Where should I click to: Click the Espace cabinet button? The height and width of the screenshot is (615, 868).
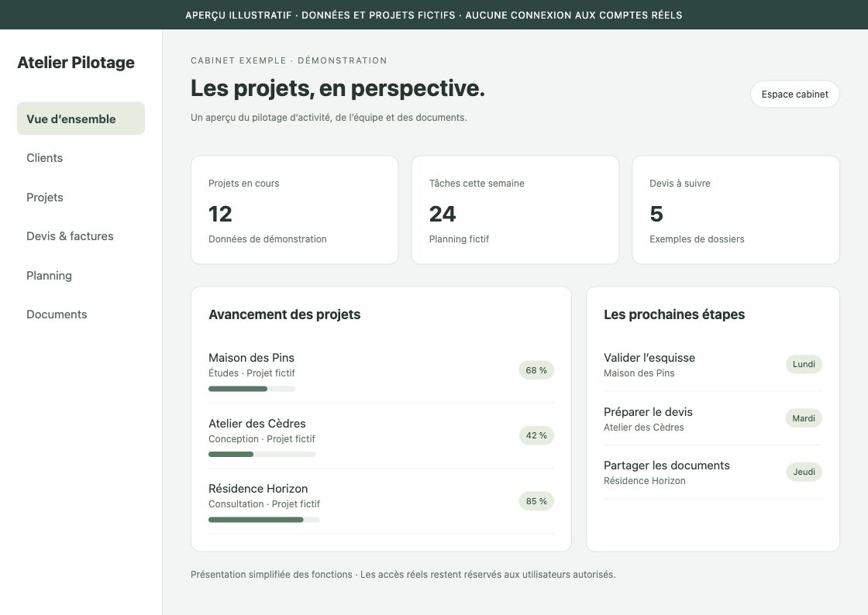coord(794,94)
